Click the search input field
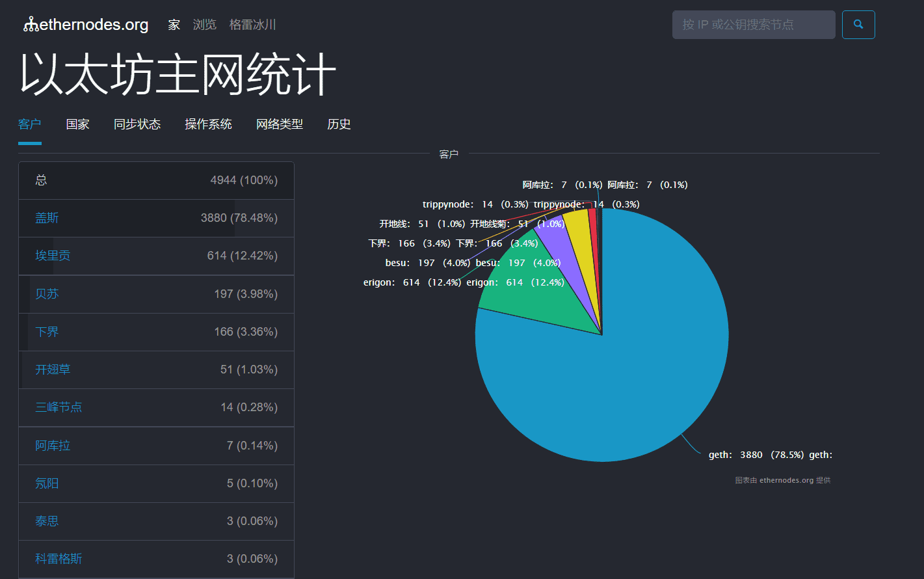This screenshot has height=579, width=924. 753,24
